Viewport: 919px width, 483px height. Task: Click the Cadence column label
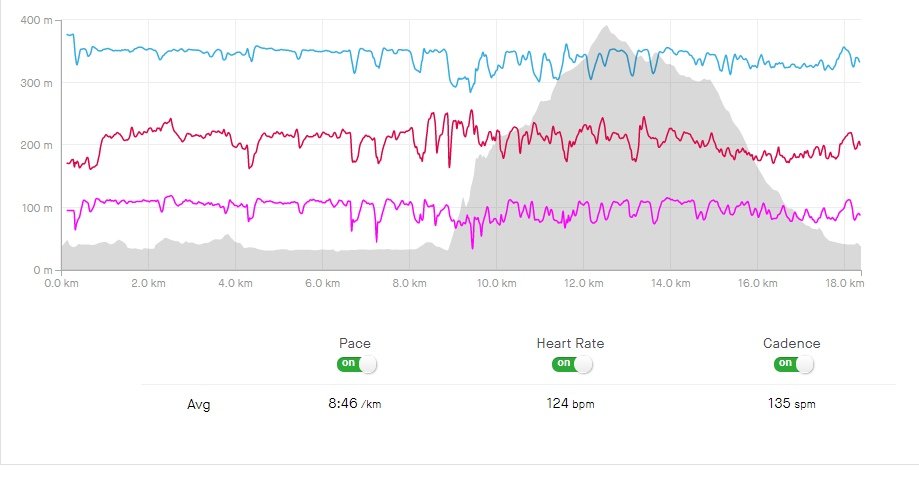[x=792, y=344]
